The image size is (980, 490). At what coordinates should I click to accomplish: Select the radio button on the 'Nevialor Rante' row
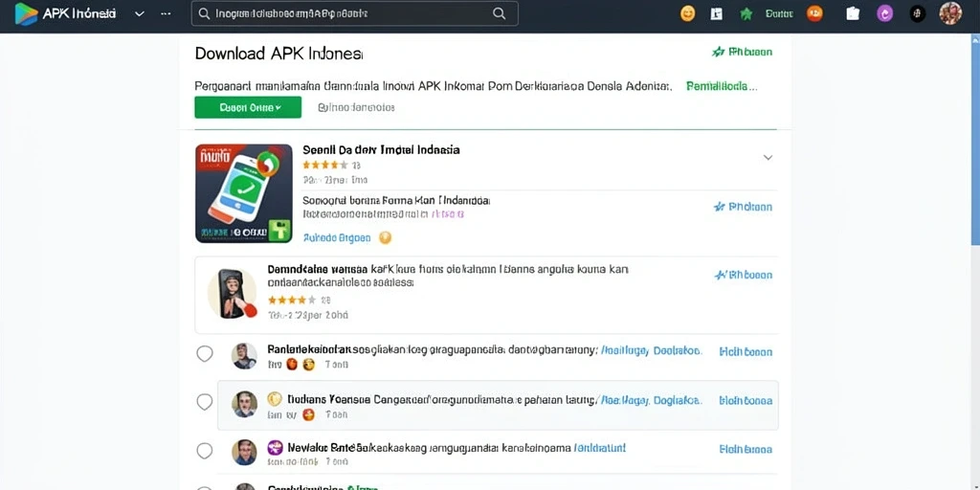[205, 450]
